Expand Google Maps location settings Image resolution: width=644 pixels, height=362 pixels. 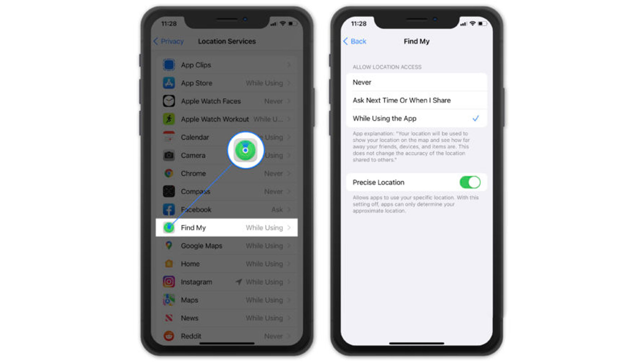point(290,246)
